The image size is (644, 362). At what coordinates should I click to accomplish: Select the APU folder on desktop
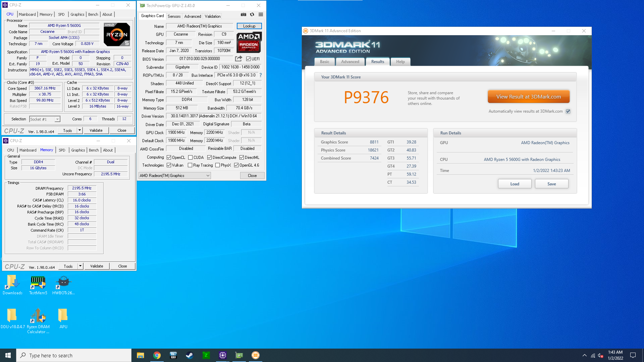tap(63, 318)
